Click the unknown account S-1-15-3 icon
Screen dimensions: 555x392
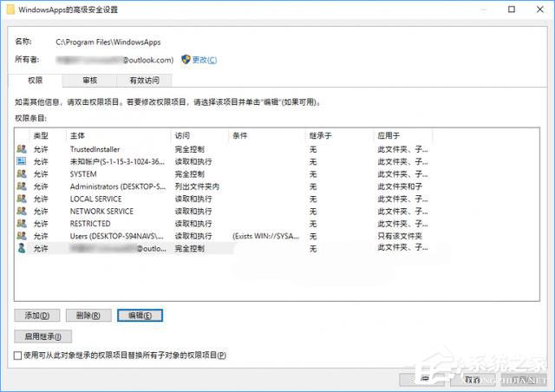[22, 161]
